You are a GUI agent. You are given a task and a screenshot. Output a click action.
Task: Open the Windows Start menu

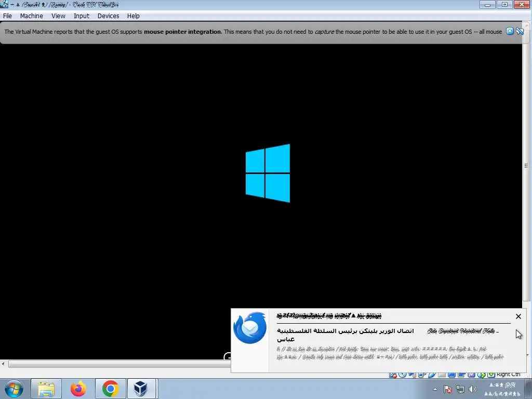14,389
